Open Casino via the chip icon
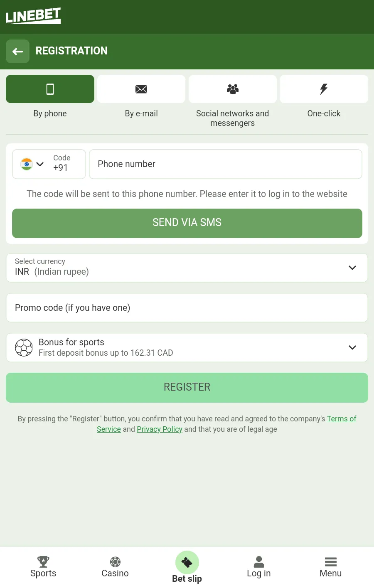 tap(115, 562)
